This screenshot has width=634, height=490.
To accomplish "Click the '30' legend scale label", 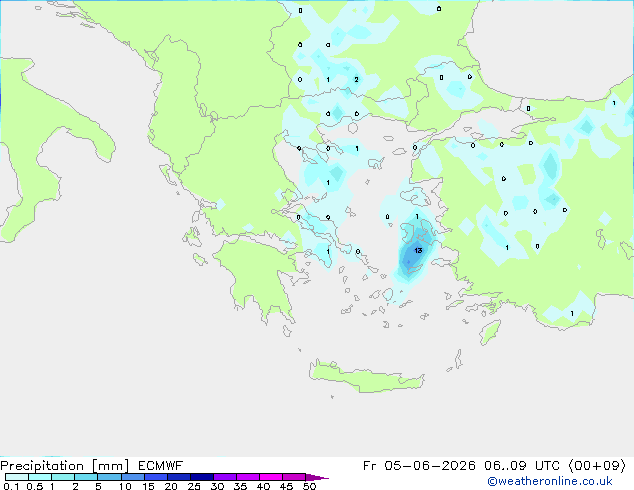I will [x=217, y=486].
